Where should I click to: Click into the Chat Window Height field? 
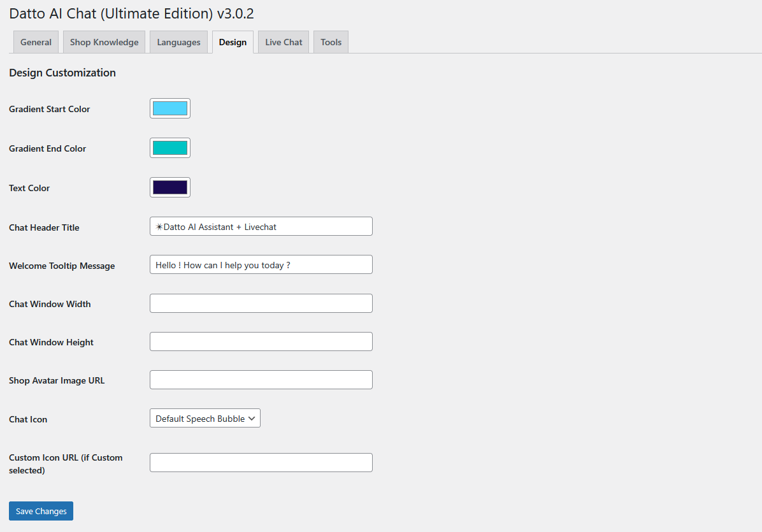tap(261, 341)
